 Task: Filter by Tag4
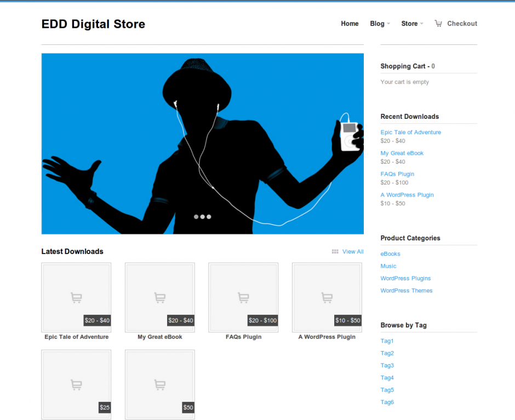pyautogui.click(x=387, y=378)
